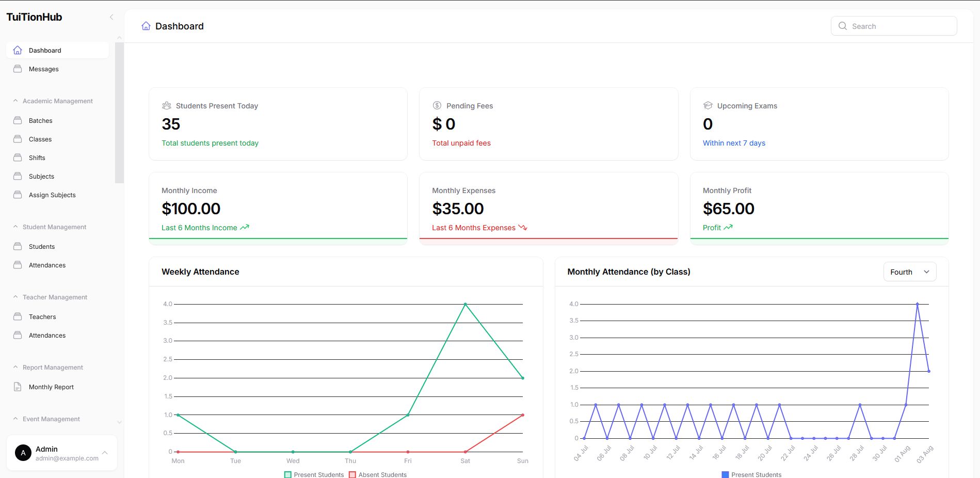Screen dimensions: 980x478
Task: Click the Dashboard home icon in sidebar
Action: [x=18, y=50]
